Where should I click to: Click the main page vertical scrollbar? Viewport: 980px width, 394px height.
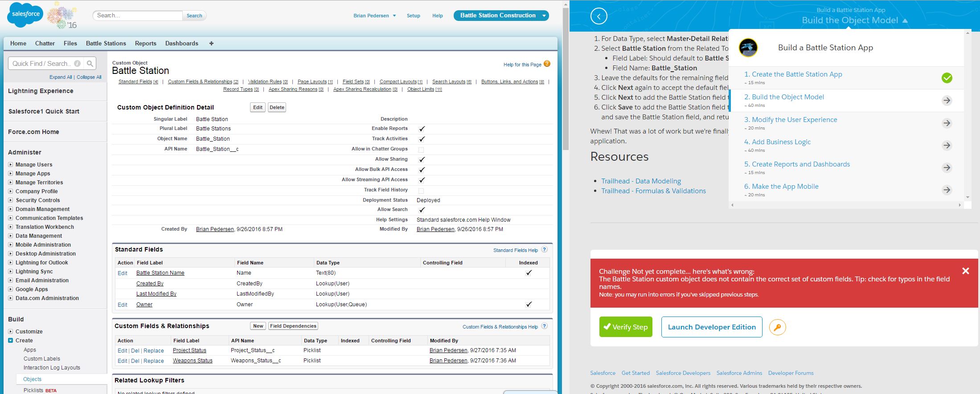pyautogui.click(x=566, y=80)
